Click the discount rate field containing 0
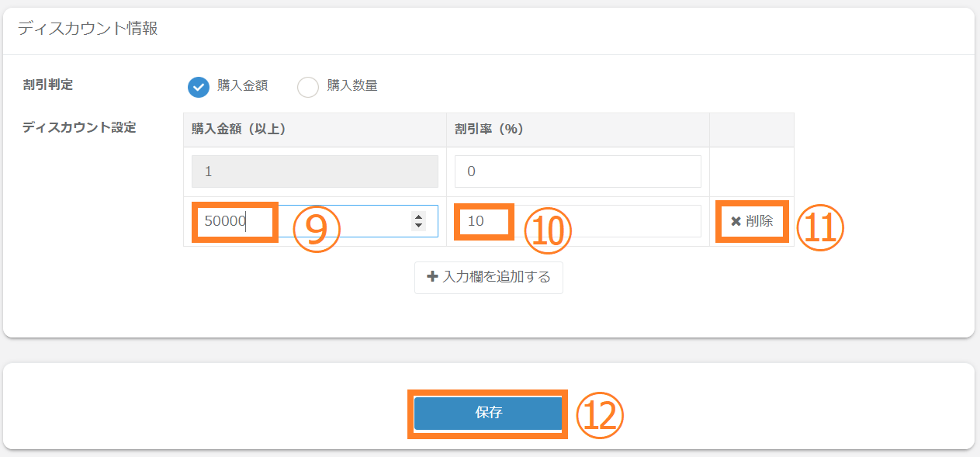 click(x=577, y=171)
